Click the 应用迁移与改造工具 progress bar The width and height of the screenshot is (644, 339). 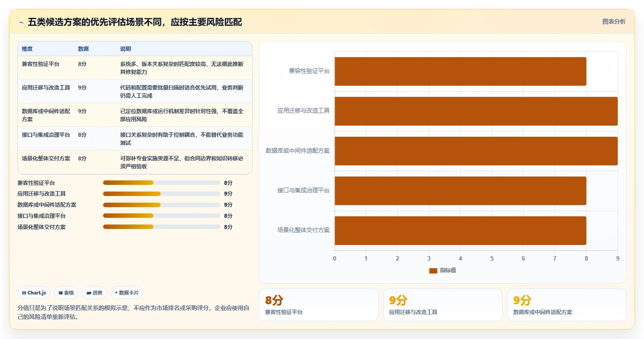point(161,194)
